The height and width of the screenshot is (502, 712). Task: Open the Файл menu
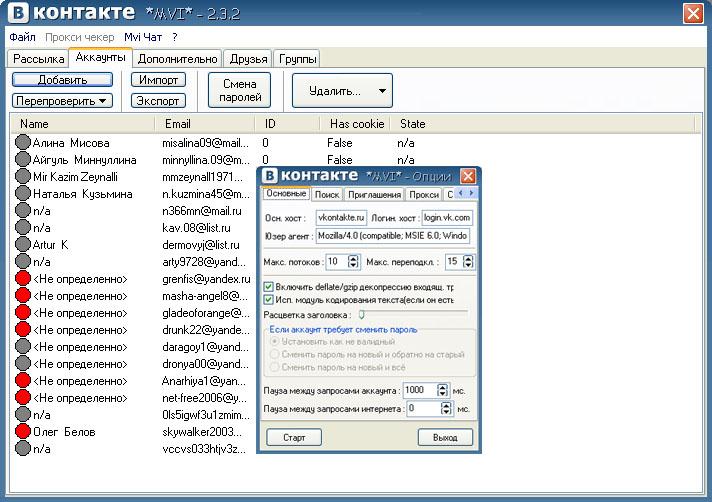(22, 37)
